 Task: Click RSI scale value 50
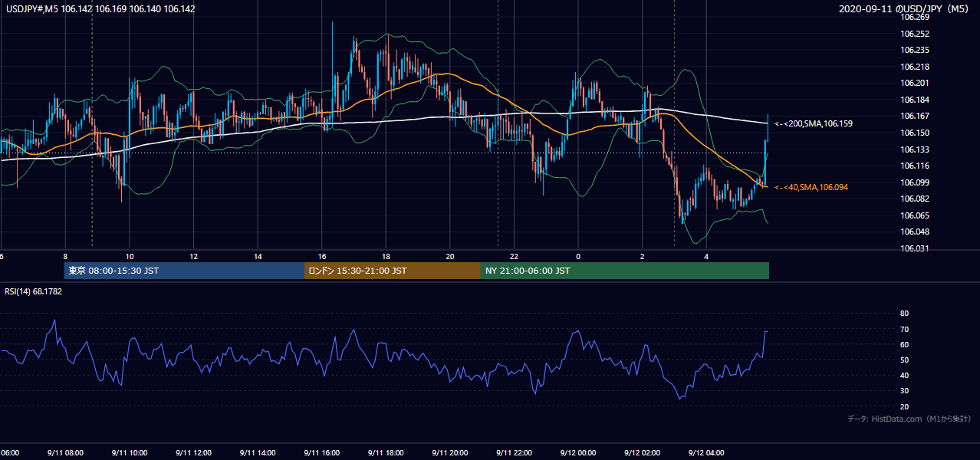pyautogui.click(x=905, y=360)
